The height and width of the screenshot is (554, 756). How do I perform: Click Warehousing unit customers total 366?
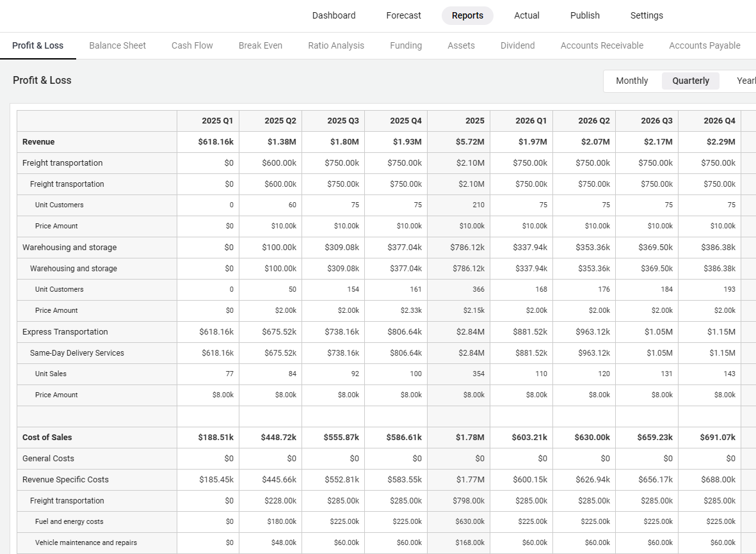[x=478, y=290]
